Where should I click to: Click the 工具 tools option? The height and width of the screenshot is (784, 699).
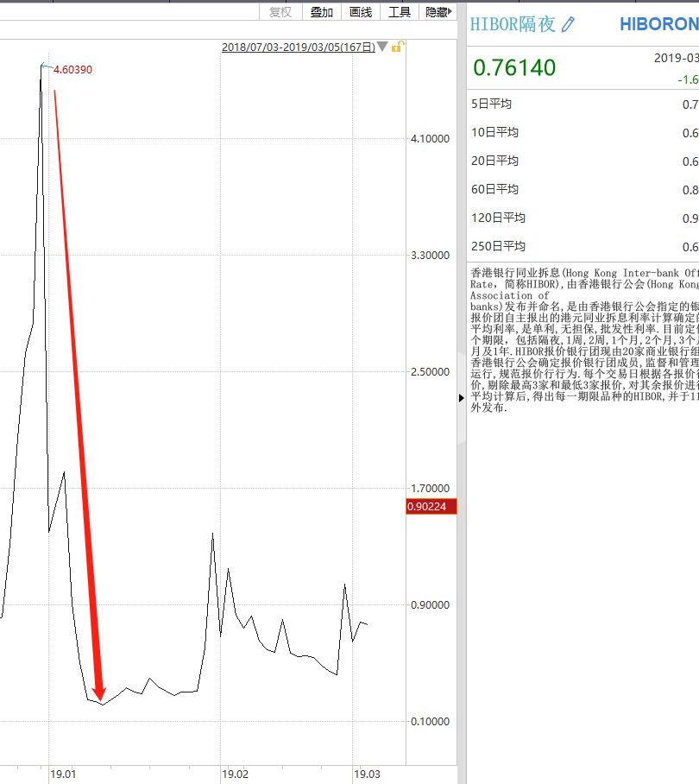399,12
